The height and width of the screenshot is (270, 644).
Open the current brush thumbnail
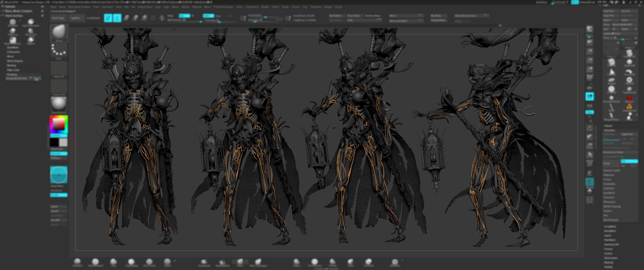point(59,33)
